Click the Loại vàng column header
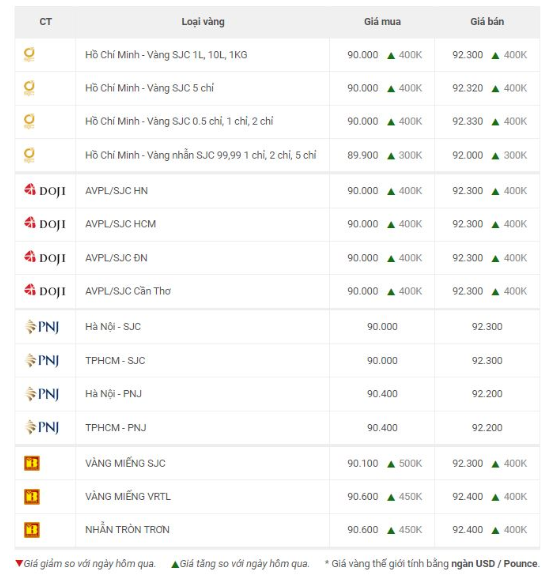The image size is (555, 578). pyautogui.click(x=203, y=22)
